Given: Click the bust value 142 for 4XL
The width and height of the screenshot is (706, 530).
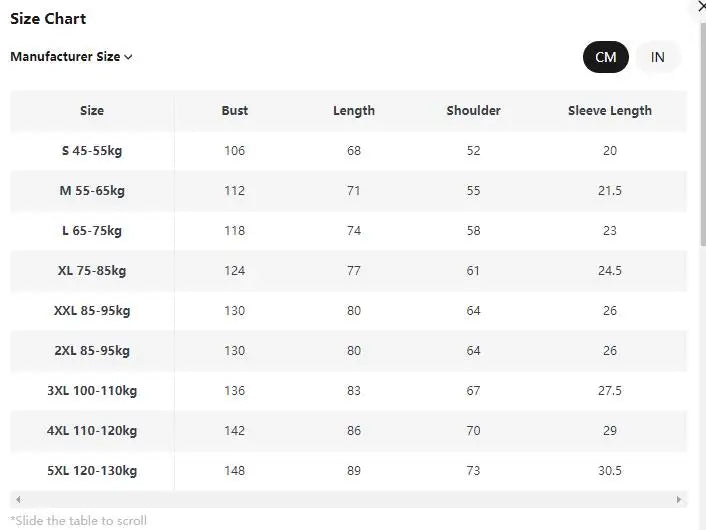Looking at the screenshot, I should [235, 430].
